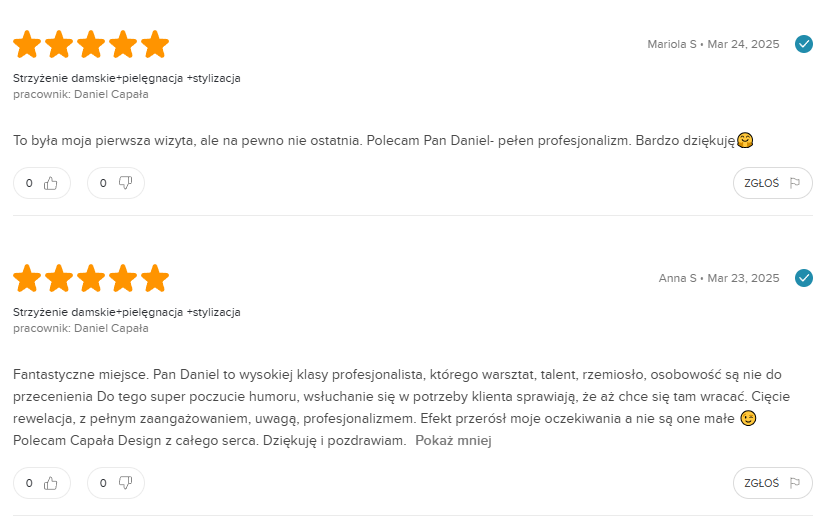The image size is (831, 531).
Task: Click verified checkmark badge beside Mariola S
Action: (803, 44)
